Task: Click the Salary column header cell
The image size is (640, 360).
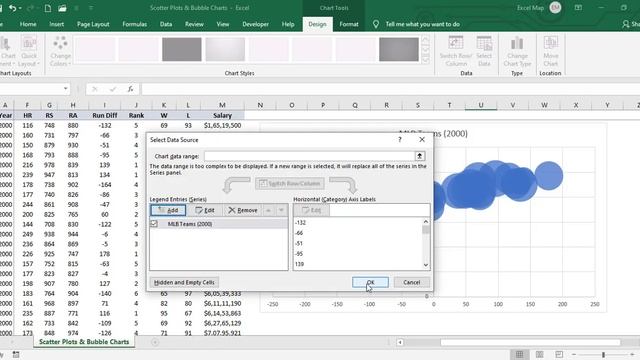Action: 222,116
